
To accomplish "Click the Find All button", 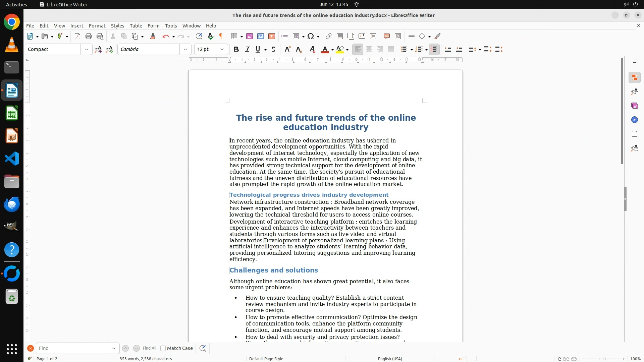I will point(149,348).
